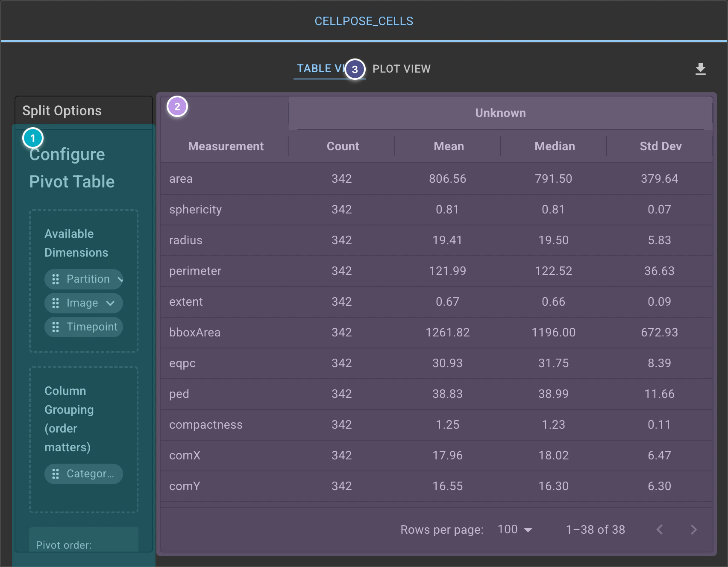Sort by the Measurement column header
The width and height of the screenshot is (728, 567).
(x=226, y=146)
